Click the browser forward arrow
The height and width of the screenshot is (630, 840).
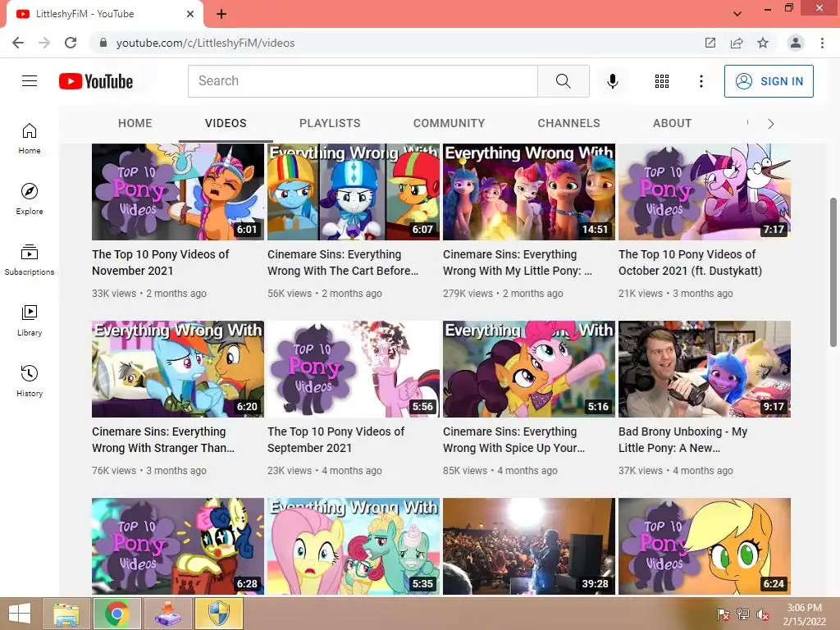(44, 43)
